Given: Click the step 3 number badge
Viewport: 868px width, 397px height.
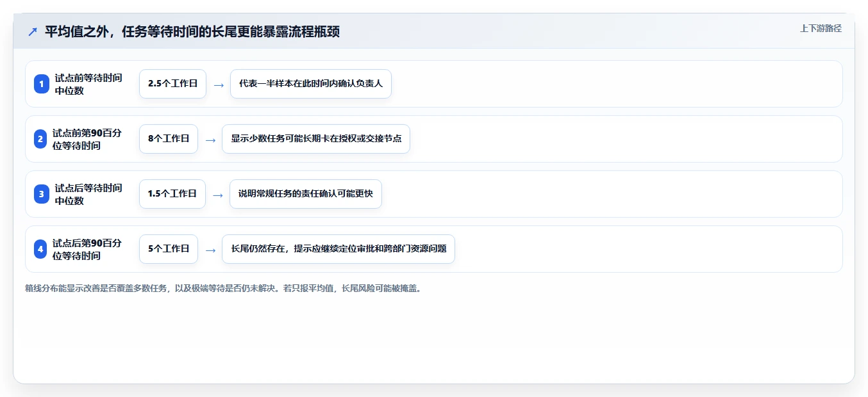Looking at the screenshot, I should click(42, 194).
